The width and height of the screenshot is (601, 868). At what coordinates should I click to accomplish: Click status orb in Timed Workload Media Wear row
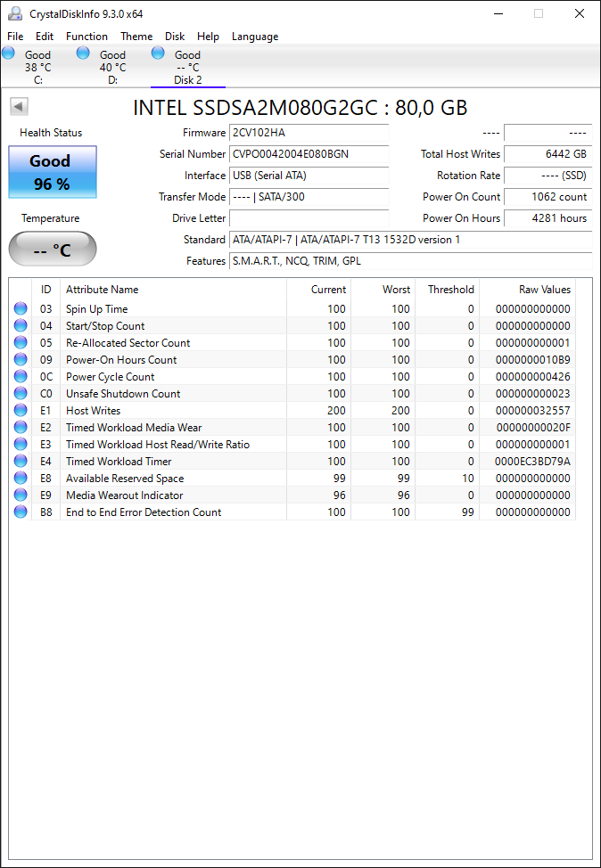tap(21, 427)
